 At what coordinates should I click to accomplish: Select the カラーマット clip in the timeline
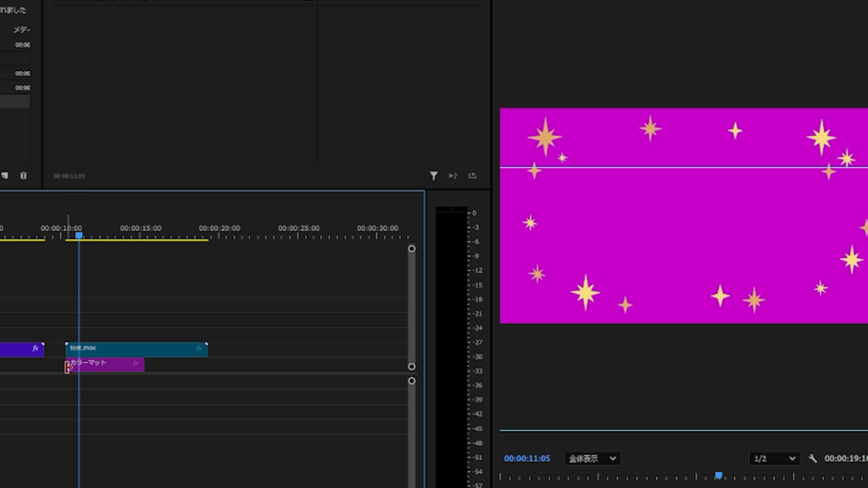coord(105,364)
